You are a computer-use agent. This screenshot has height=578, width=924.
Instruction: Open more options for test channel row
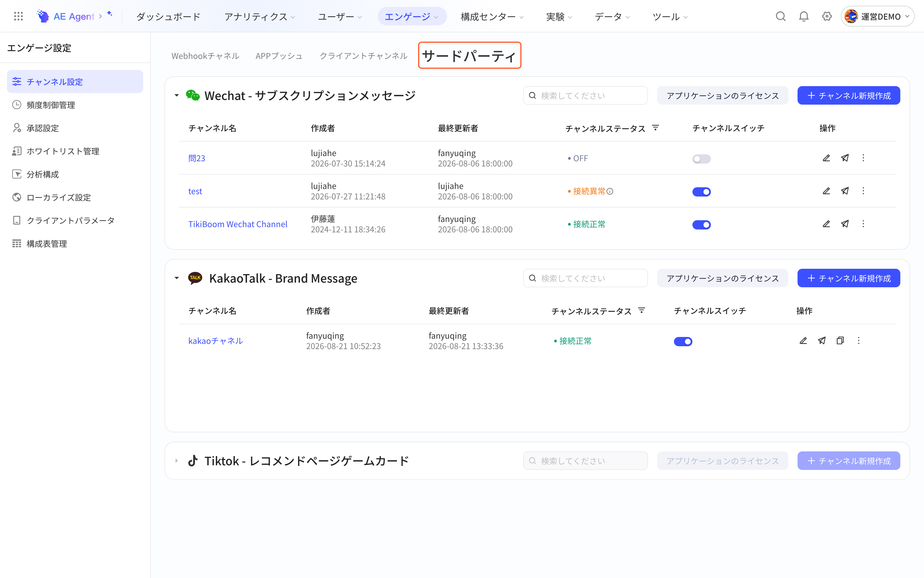tap(863, 191)
